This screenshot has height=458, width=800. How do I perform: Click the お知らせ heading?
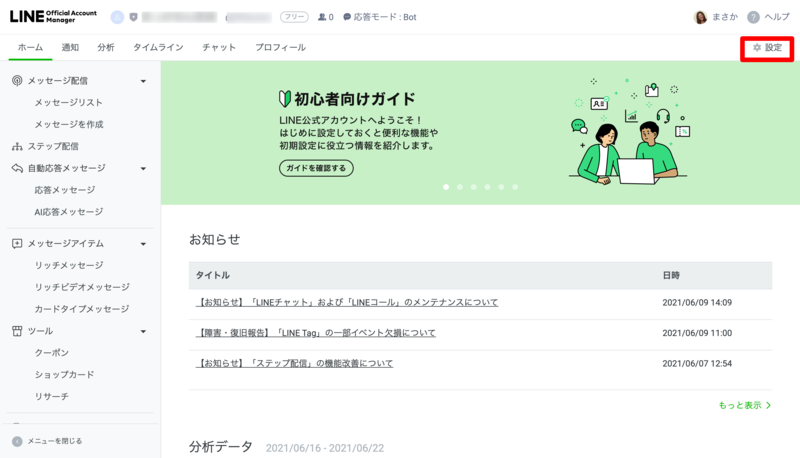[214, 239]
